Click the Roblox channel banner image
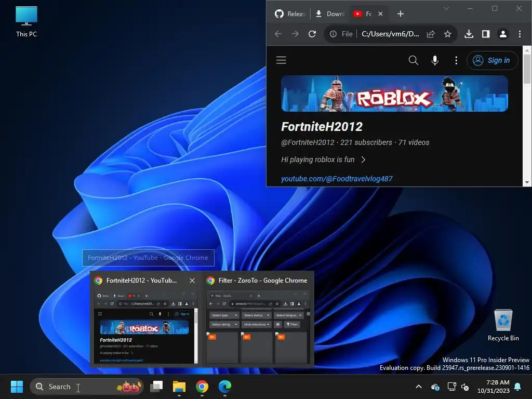This screenshot has height=399, width=532. tap(394, 94)
